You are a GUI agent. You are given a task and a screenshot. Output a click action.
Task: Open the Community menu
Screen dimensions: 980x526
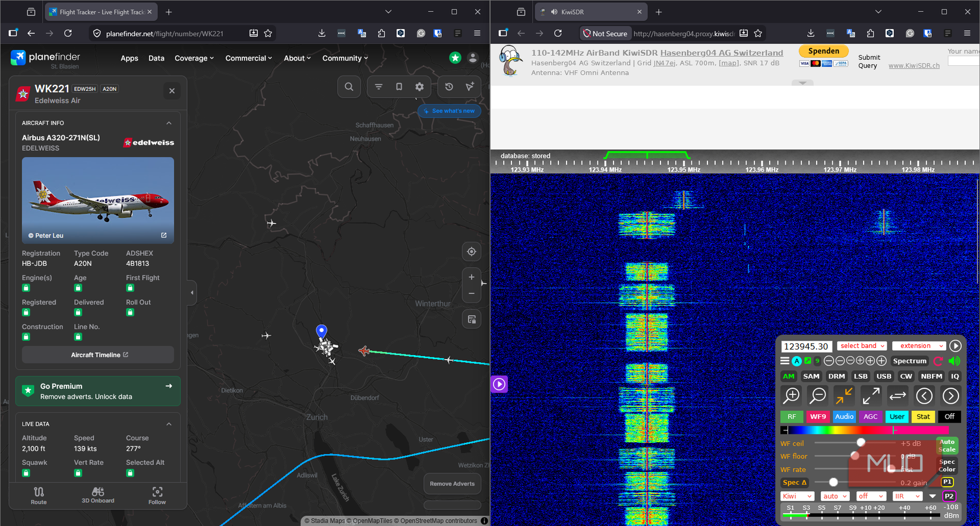[x=345, y=58]
